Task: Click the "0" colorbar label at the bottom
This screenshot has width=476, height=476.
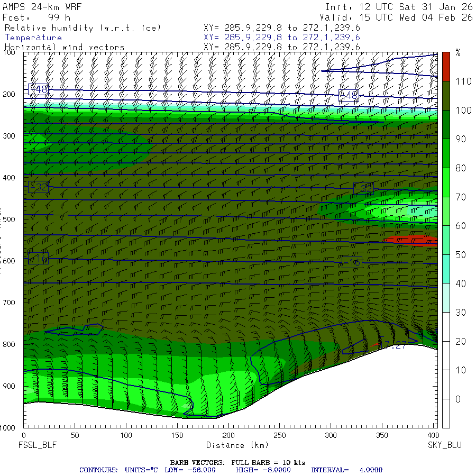Action: (x=458, y=399)
